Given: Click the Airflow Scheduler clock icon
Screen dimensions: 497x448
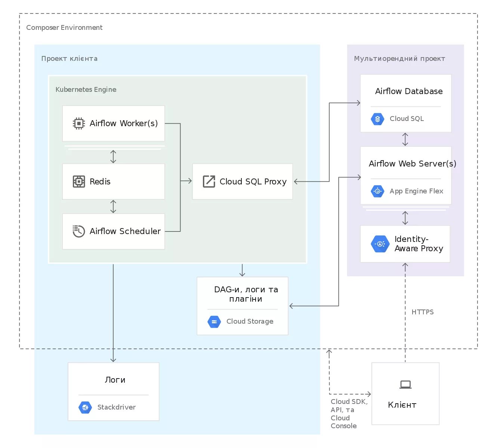Looking at the screenshot, I should pyautogui.click(x=79, y=231).
